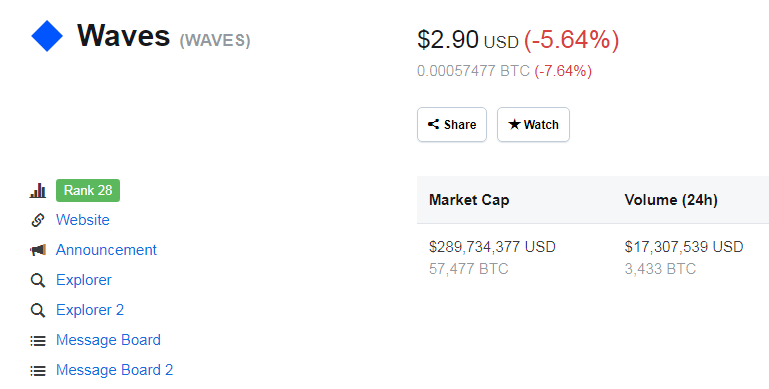Image resolution: width=769 pixels, height=389 pixels.
Task: Open the Announcement link
Action: point(106,250)
